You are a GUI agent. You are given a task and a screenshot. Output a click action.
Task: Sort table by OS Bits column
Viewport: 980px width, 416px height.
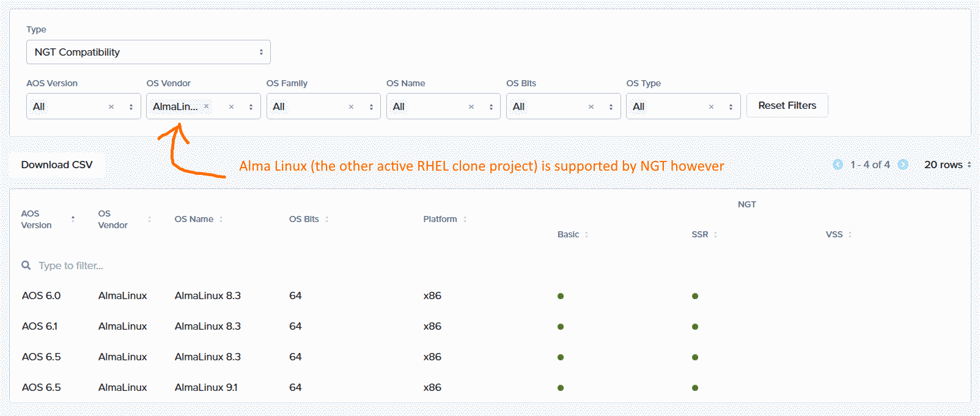326,219
